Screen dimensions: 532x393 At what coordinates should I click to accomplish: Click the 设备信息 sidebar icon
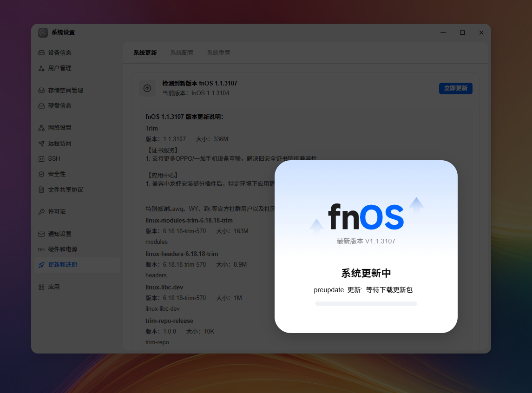click(x=41, y=52)
